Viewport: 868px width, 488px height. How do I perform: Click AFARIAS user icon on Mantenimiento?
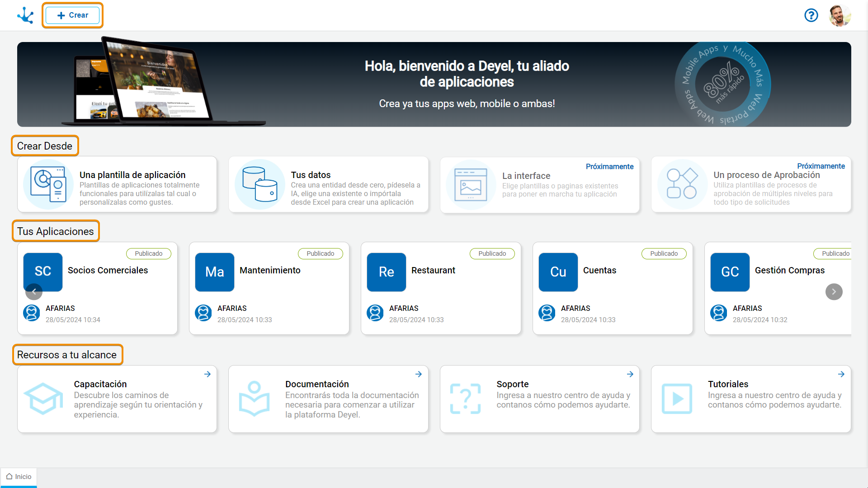tap(203, 313)
